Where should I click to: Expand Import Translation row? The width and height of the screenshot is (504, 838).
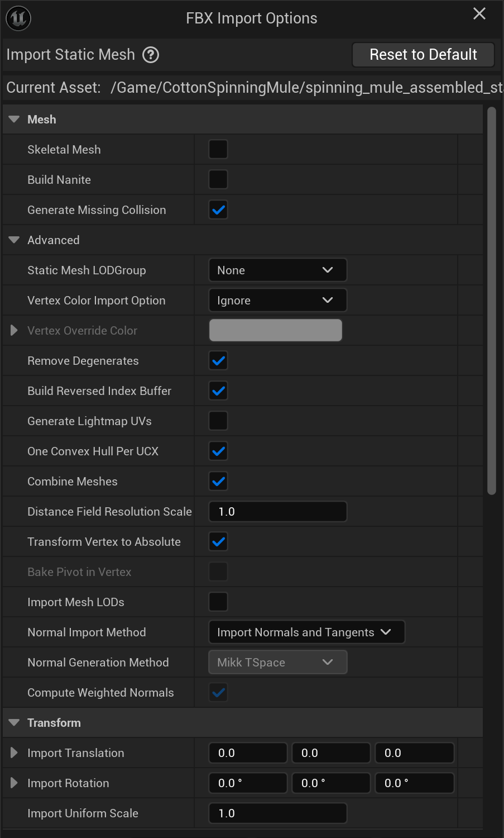click(15, 753)
